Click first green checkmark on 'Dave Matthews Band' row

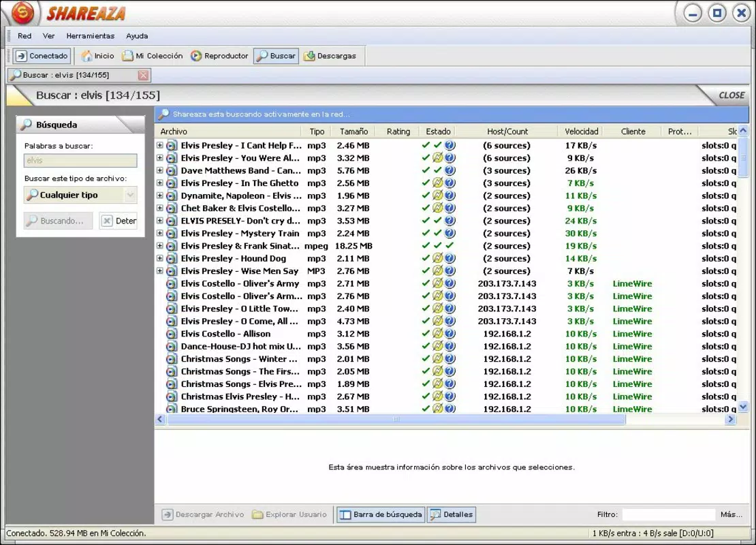pos(425,170)
